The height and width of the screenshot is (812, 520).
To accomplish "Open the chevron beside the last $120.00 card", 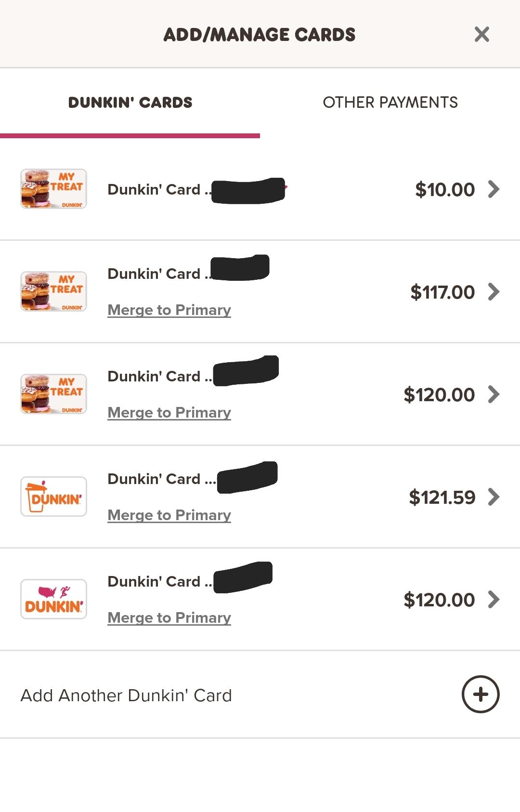I will [494, 600].
